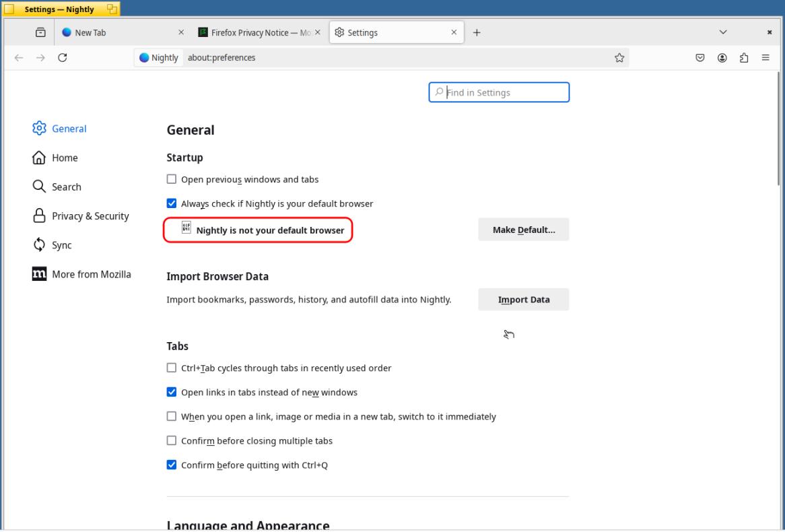This screenshot has height=532, width=785.
Task: Enable Open previous windows and tabs
Action: (x=172, y=179)
